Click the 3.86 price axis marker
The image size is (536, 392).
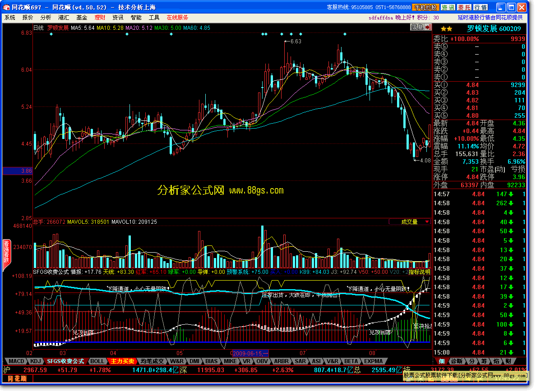(18, 171)
